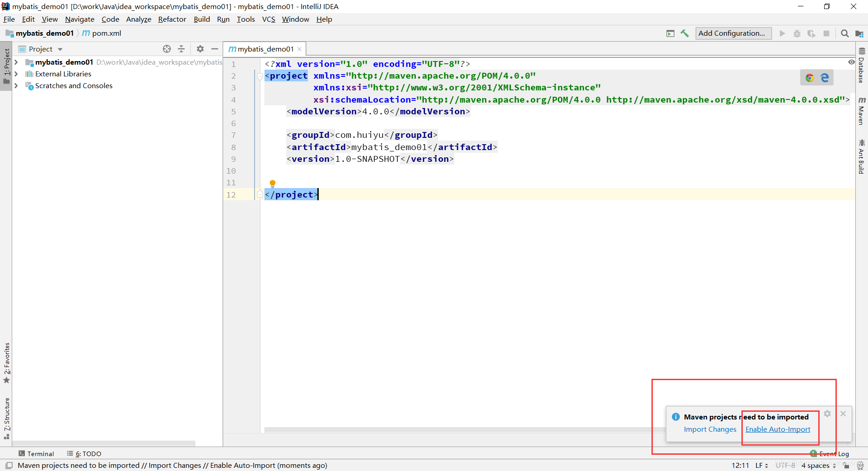868x471 pixels.
Task: Collapse the closing project fold on line 12
Action: coord(260,194)
